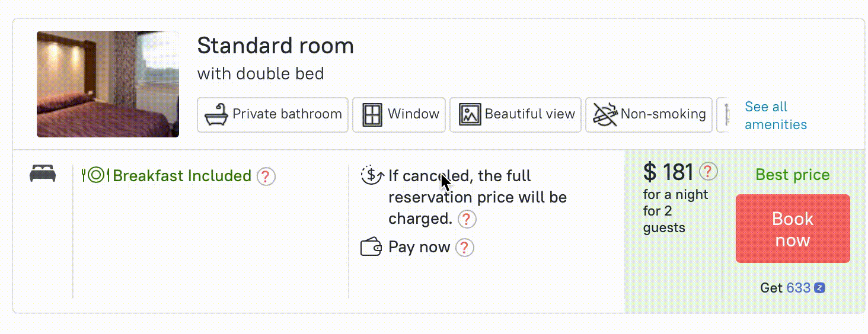The width and height of the screenshot is (868, 334).
Task: Click the Window amenity icon
Action: coord(373,115)
